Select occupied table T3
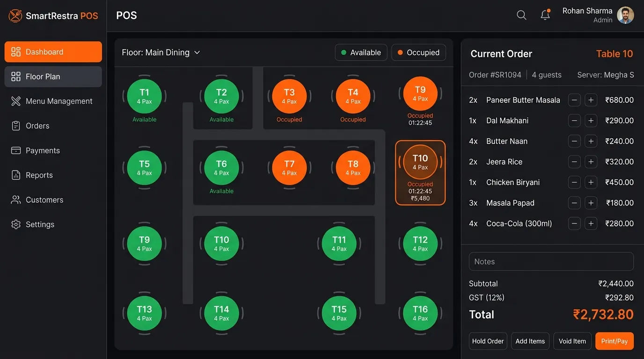Image resolution: width=644 pixels, height=359 pixels. point(289,96)
